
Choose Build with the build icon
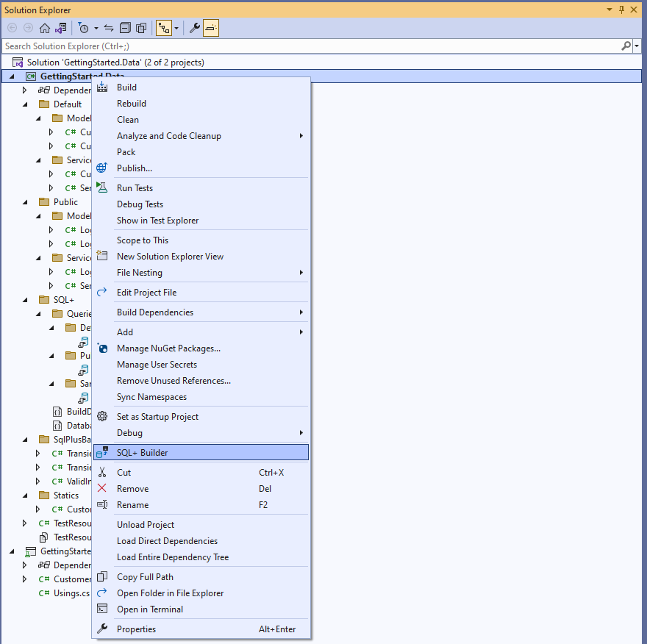(201, 87)
